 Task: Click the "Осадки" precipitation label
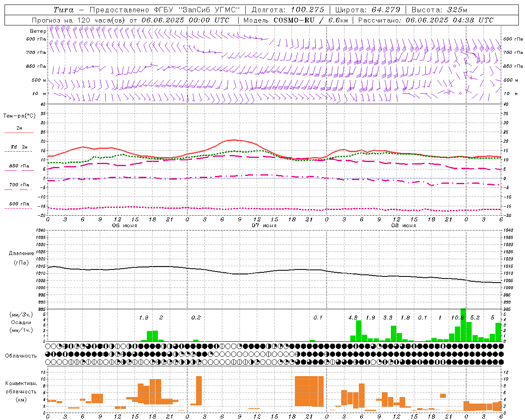coord(21,322)
